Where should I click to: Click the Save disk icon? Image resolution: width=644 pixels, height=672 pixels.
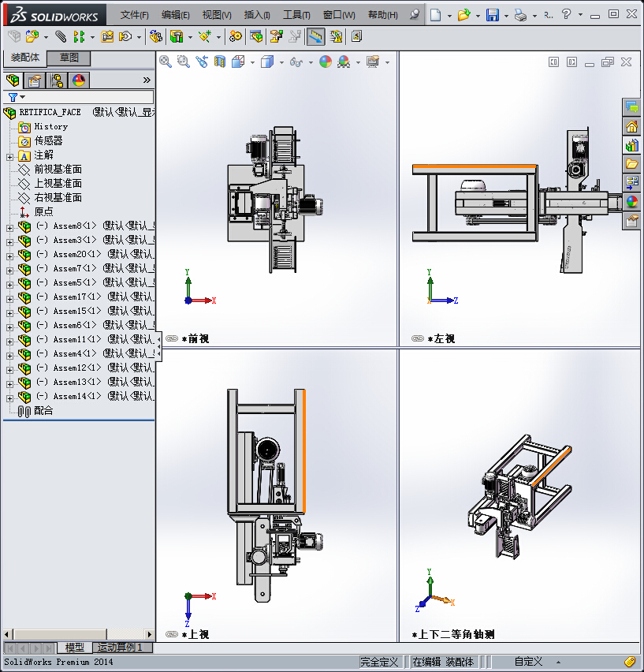coord(493,15)
